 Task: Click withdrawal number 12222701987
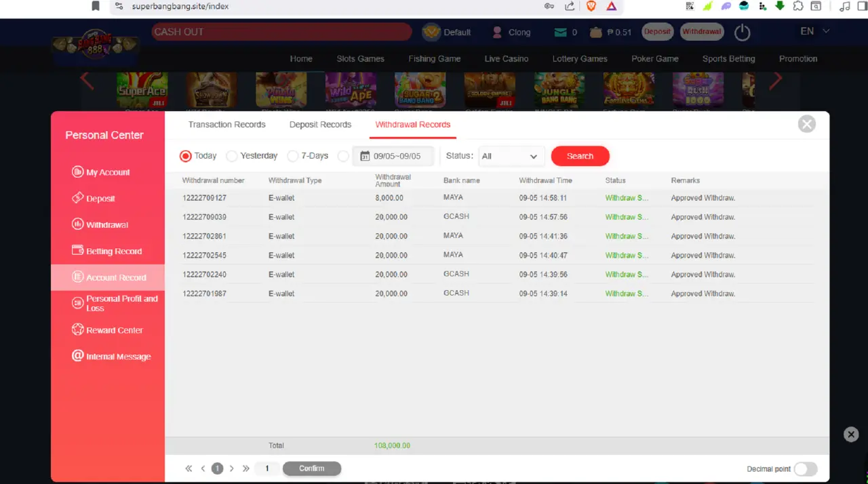(204, 294)
